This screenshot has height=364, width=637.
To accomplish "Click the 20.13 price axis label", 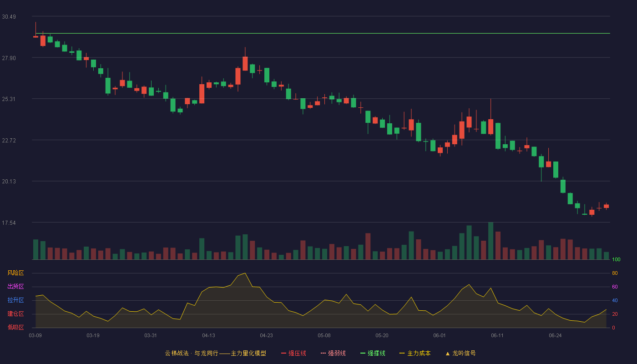I will click(x=9, y=182).
